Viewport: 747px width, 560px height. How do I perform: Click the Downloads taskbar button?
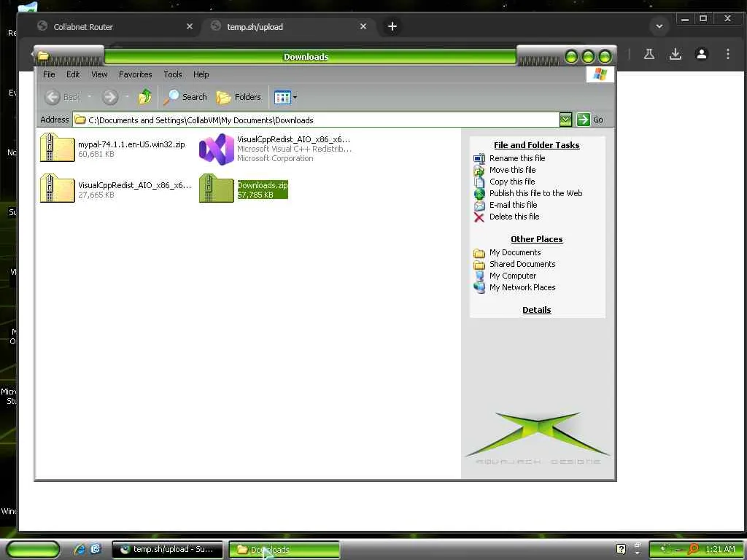click(285, 550)
